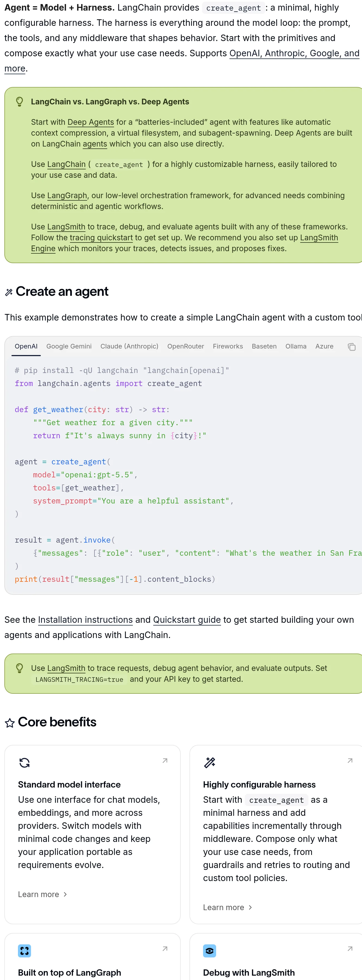Screen dimensions: 362x980
Task: Switch to the Claude (Anthropic) tab
Action: (x=129, y=346)
